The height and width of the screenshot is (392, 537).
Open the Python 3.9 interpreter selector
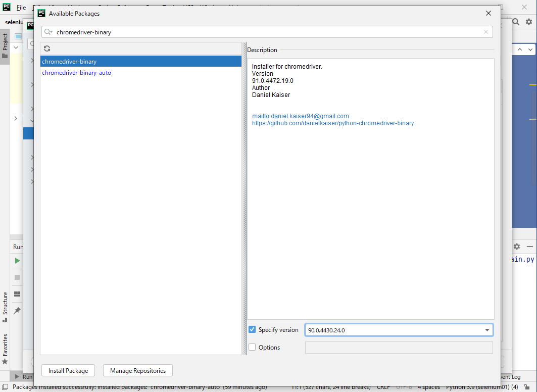[x=477, y=387]
